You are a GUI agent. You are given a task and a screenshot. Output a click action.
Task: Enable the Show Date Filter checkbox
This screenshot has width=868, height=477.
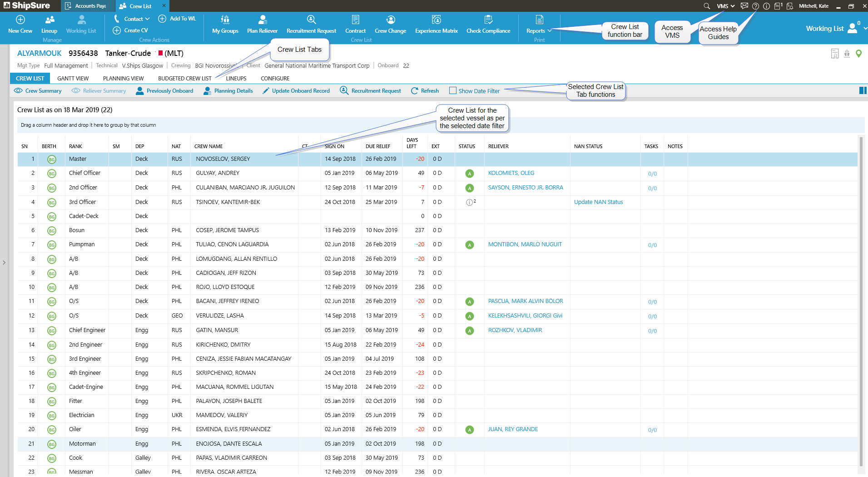[x=453, y=91]
